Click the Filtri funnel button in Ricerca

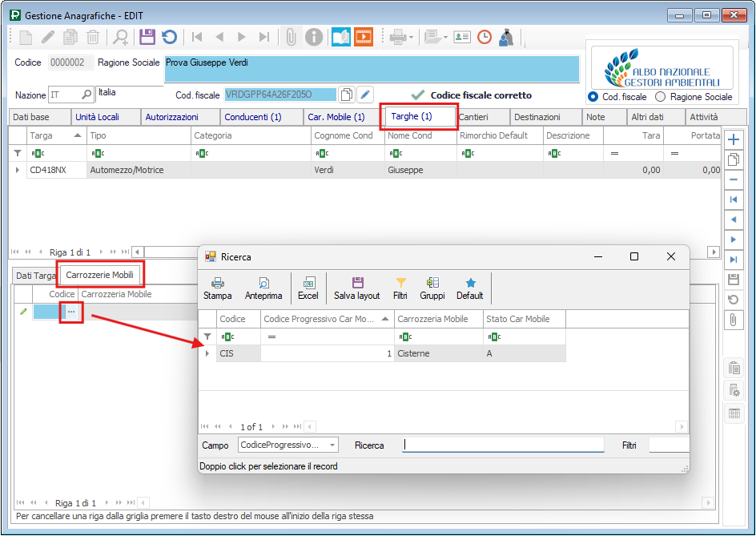pyautogui.click(x=400, y=288)
